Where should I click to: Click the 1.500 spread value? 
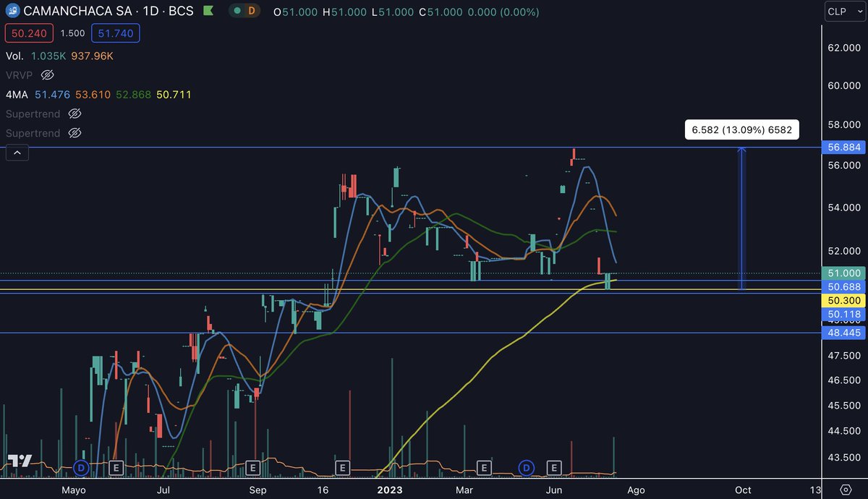click(x=72, y=33)
